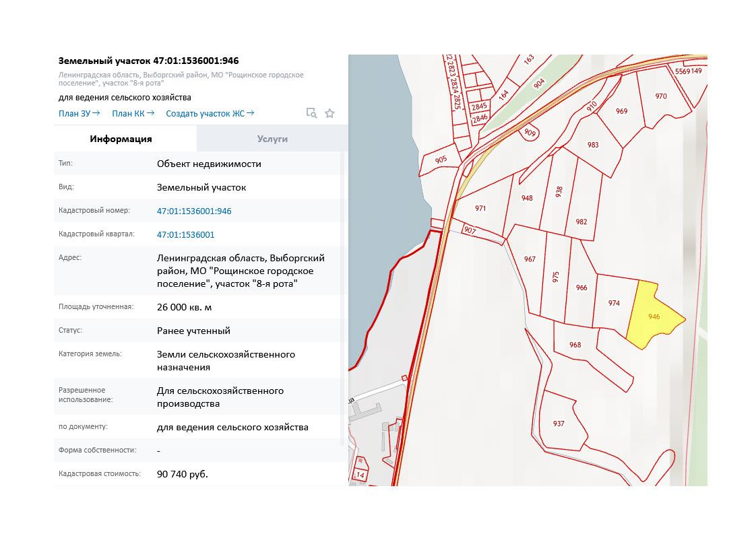
Task: Click Для сельскохозяйственного производства usage value
Action: (x=220, y=397)
